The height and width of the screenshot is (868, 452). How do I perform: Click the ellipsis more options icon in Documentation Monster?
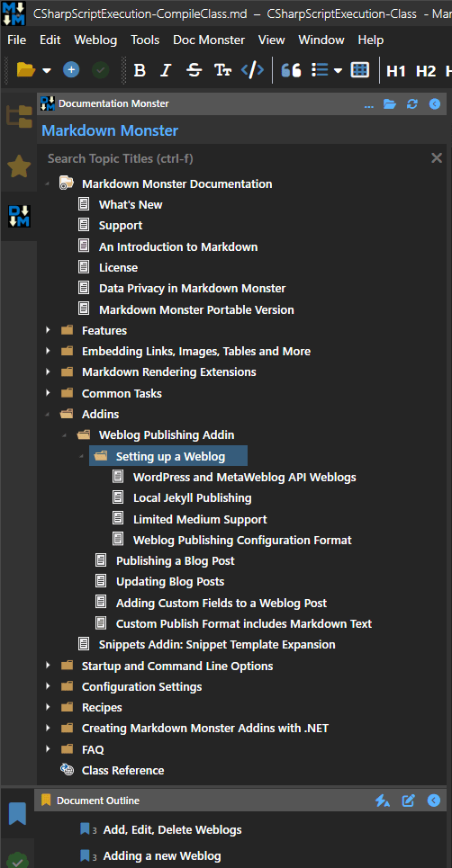tap(369, 104)
